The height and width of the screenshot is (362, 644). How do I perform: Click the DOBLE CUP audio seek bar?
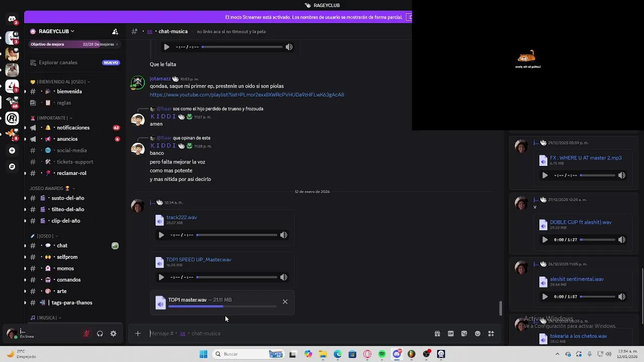598,240
